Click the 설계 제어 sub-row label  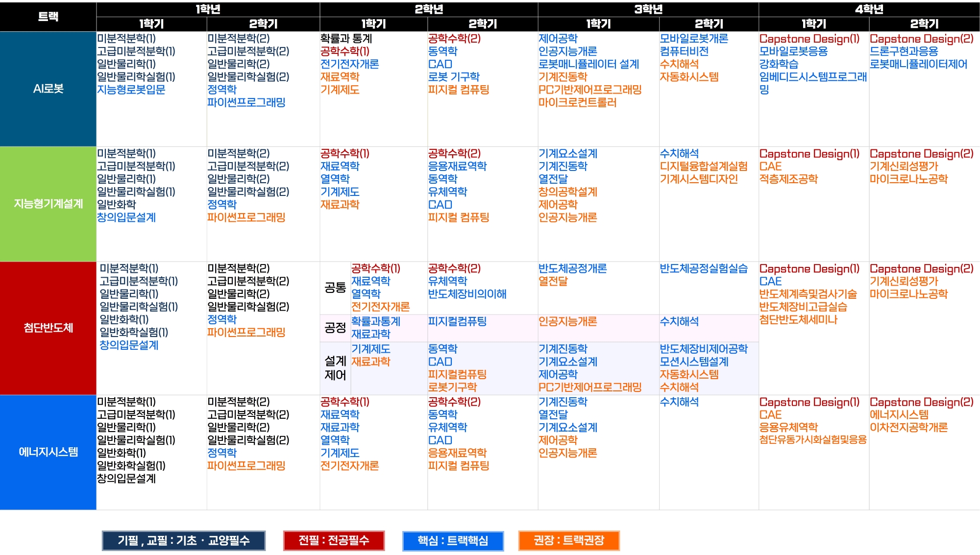click(x=335, y=368)
